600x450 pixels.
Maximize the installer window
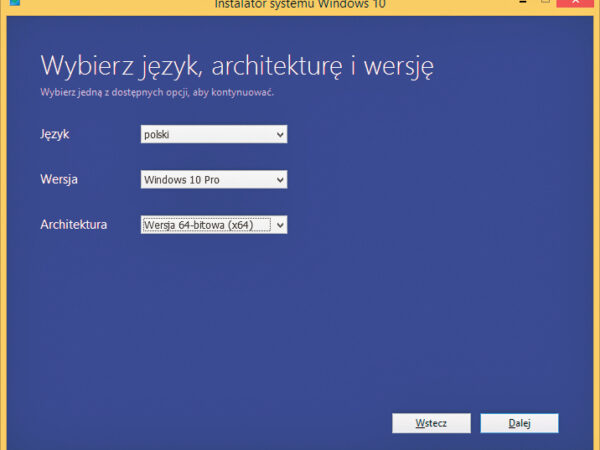tap(548, 3)
